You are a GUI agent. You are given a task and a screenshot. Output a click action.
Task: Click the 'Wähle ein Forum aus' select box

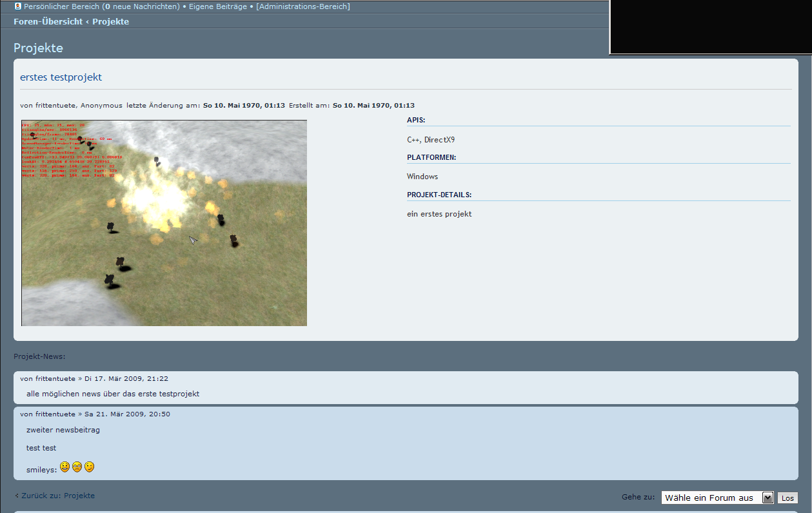[x=709, y=498]
